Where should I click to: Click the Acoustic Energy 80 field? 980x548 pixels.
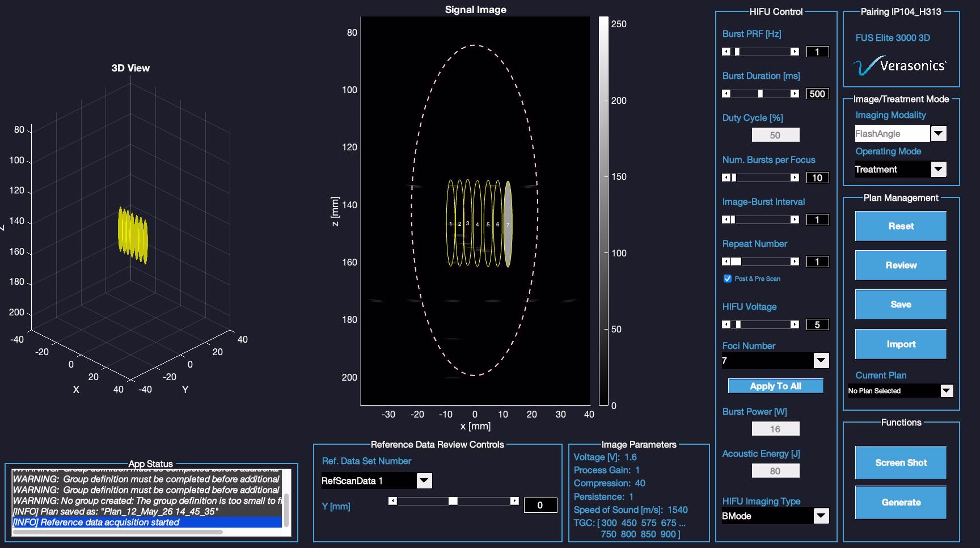(775, 471)
